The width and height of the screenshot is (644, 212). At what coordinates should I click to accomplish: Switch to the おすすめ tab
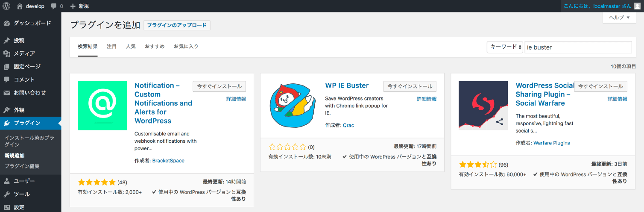tap(155, 46)
